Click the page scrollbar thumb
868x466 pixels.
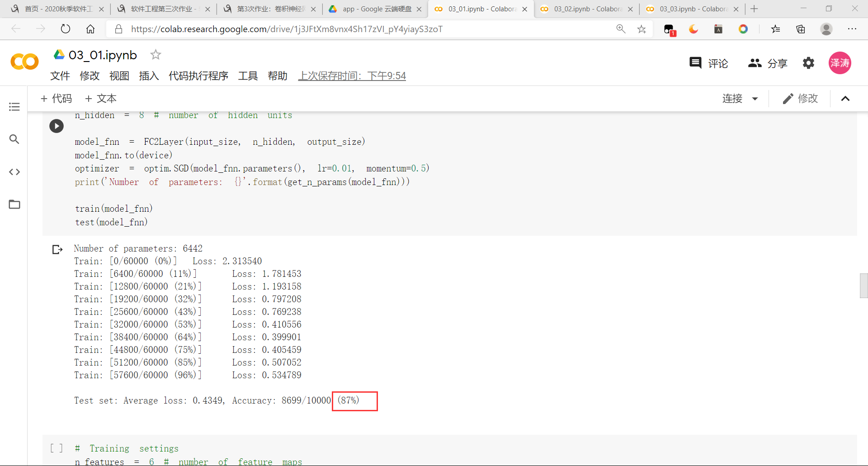click(x=863, y=285)
